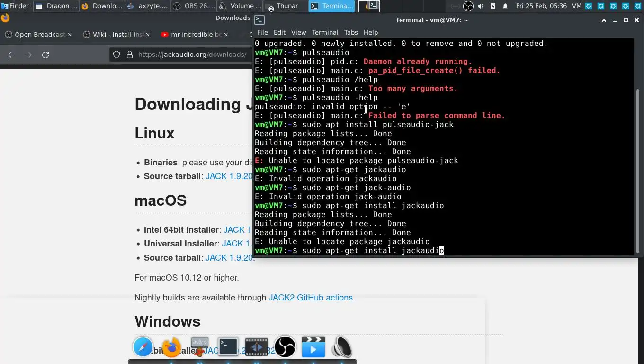Switch to the Dragon taskbar window

(x=57, y=6)
